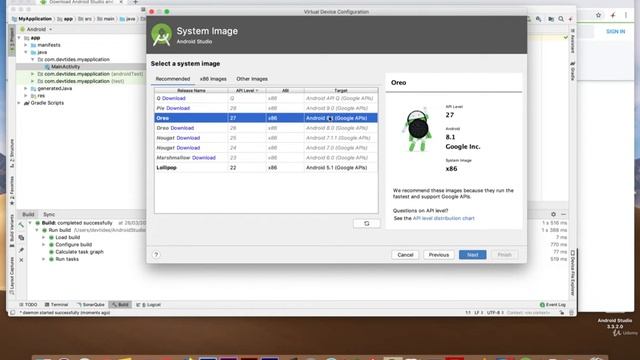Select the Oreo API 27 row
The width and height of the screenshot is (640, 360).
[x=266, y=118]
